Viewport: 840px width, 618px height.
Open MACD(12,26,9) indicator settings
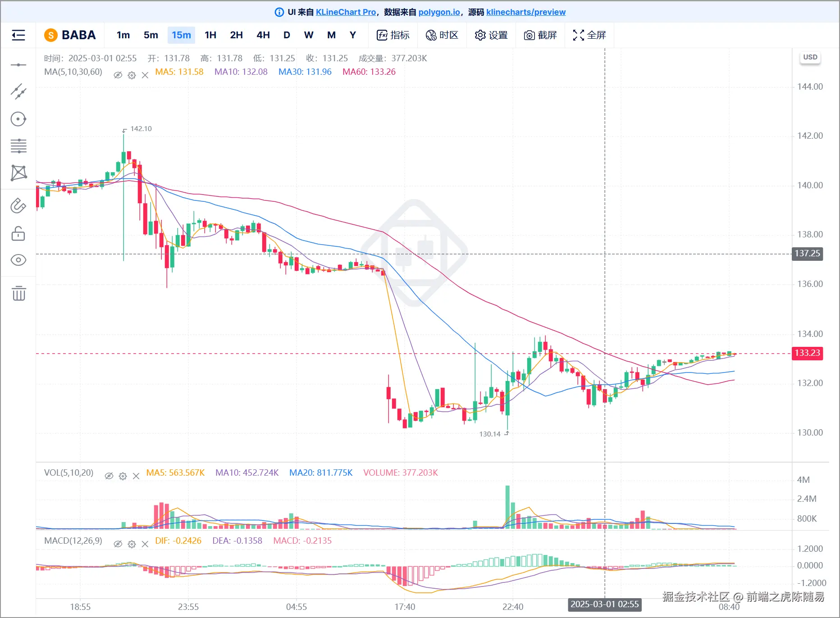pyautogui.click(x=132, y=544)
